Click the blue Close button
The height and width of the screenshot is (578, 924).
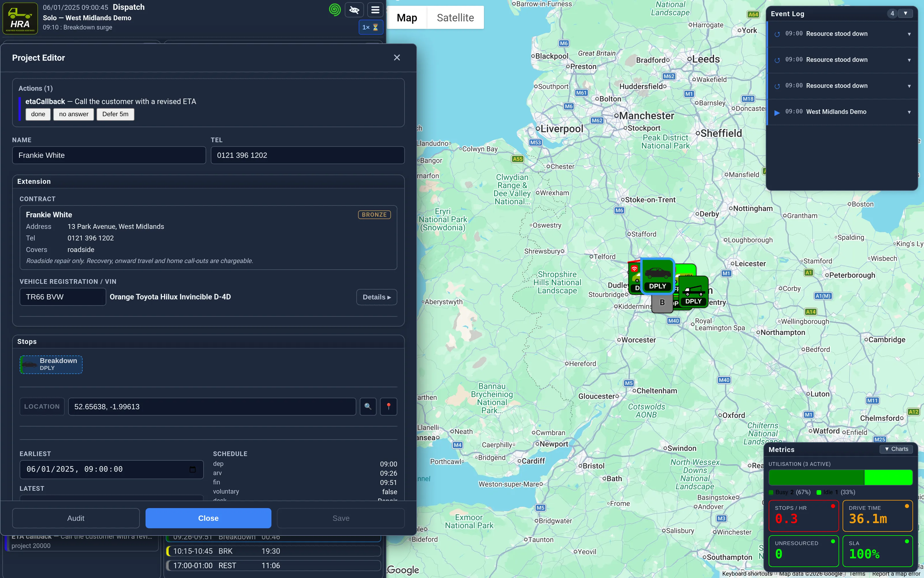[x=208, y=518]
